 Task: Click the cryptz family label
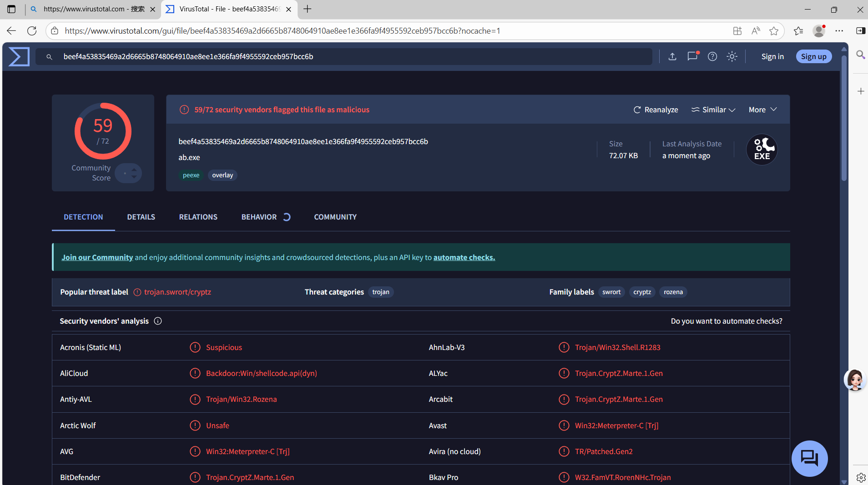tap(642, 292)
